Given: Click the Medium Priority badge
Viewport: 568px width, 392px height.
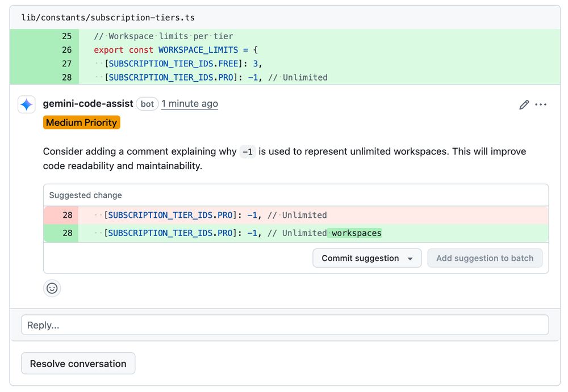Looking at the screenshot, I should 81,123.
